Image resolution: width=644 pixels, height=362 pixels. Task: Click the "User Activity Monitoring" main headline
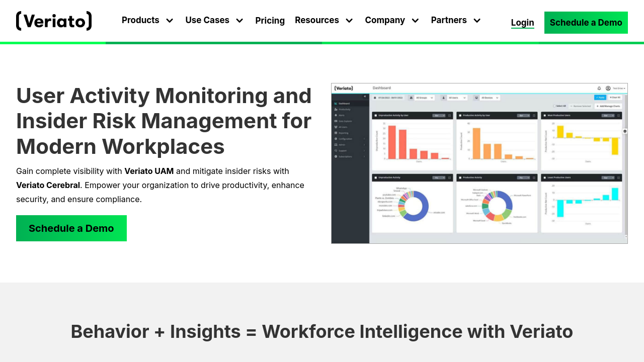[x=164, y=121]
